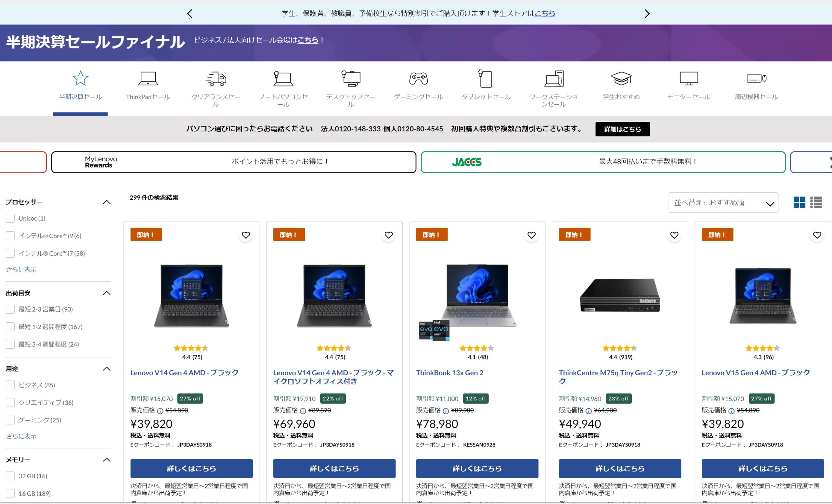Add ThinkBook 13x Gen 2 to wishlist

pos(531,235)
